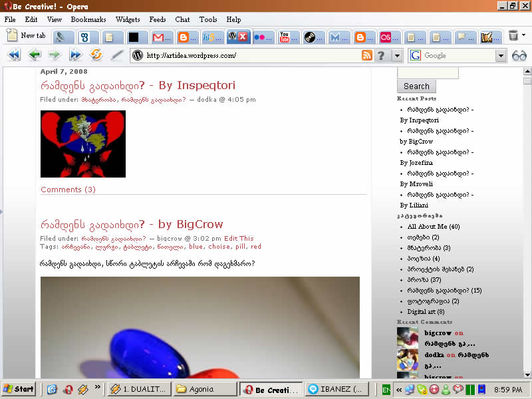Image resolution: width=532 pixels, height=399 pixels.
Task: Click the wand (pencil) toolbar icon
Action: coord(117,55)
